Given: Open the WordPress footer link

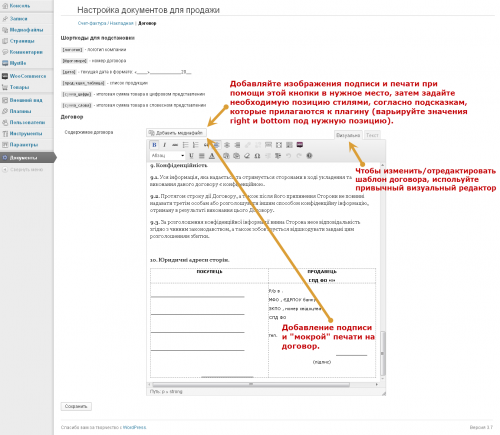Looking at the screenshot, I should pyautogui.click(x=134, y=427).
